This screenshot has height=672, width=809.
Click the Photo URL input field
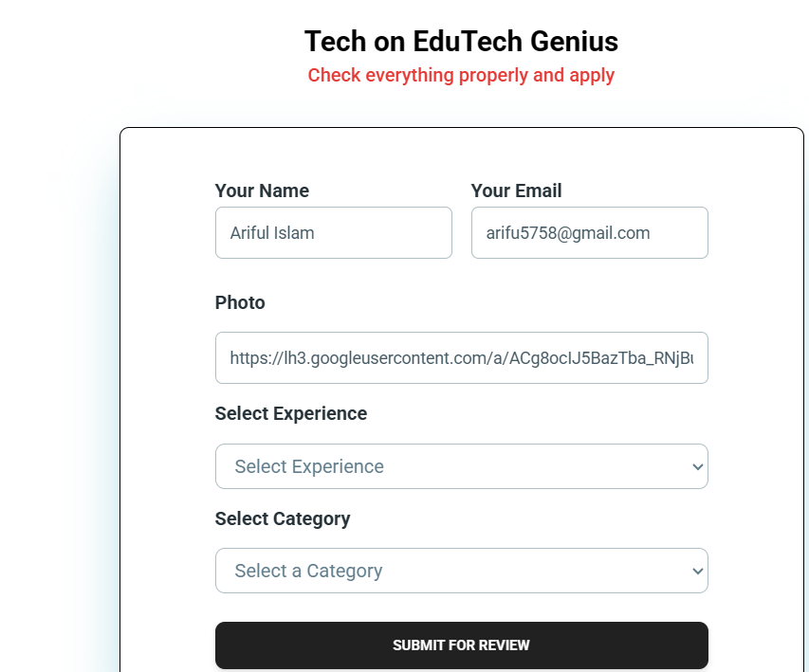click(461, 357)
